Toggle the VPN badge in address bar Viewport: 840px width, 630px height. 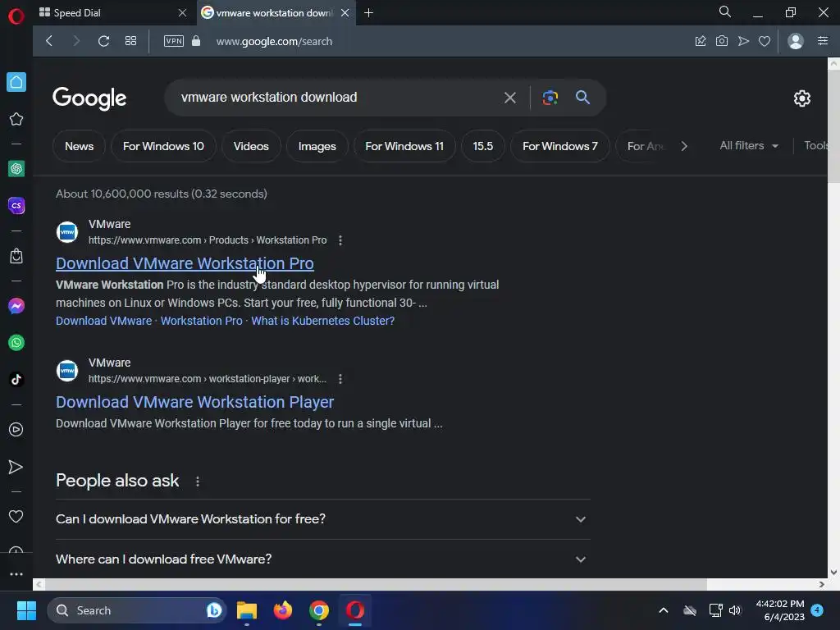click(174, 41)
